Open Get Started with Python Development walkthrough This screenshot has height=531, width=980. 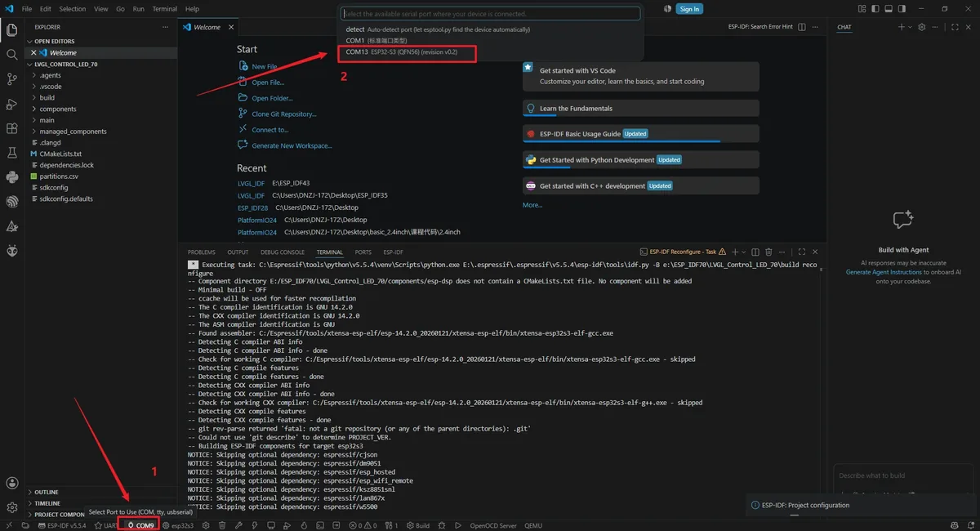coord(640,160)
